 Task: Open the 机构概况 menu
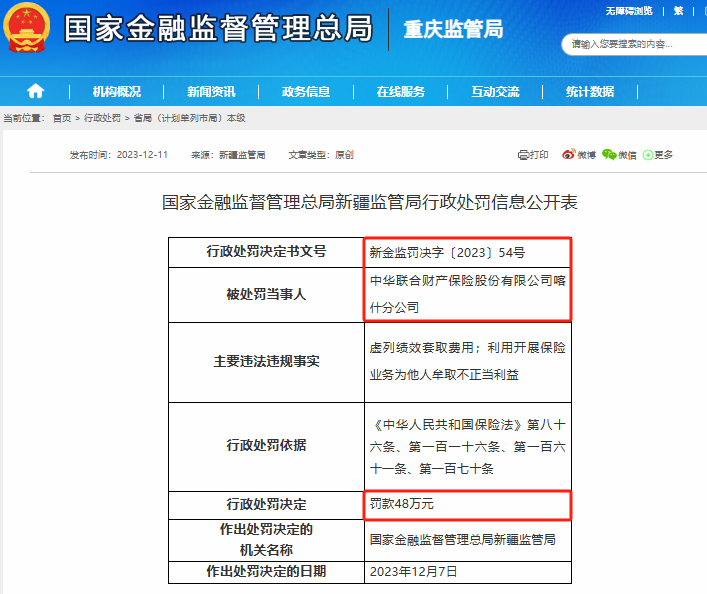(x=117, y=92)
